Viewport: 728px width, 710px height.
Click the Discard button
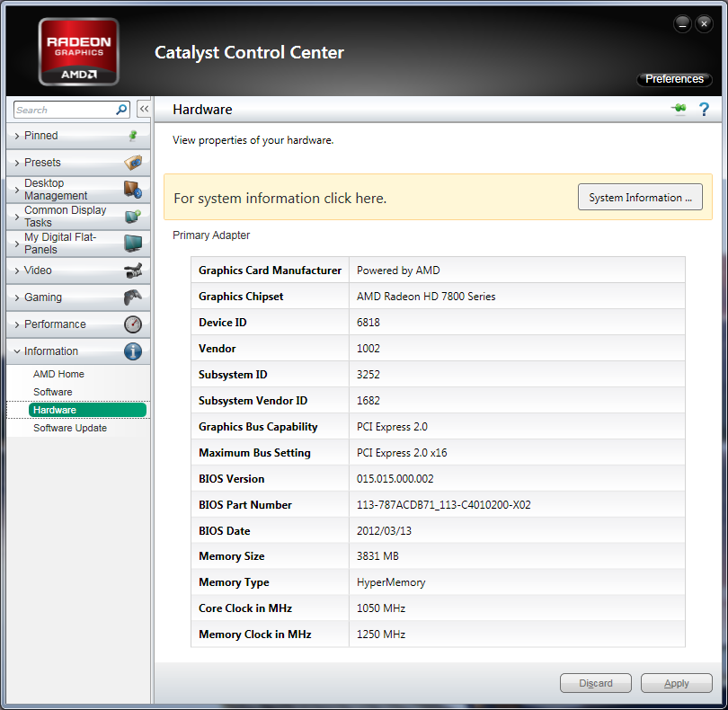point(595,683)
